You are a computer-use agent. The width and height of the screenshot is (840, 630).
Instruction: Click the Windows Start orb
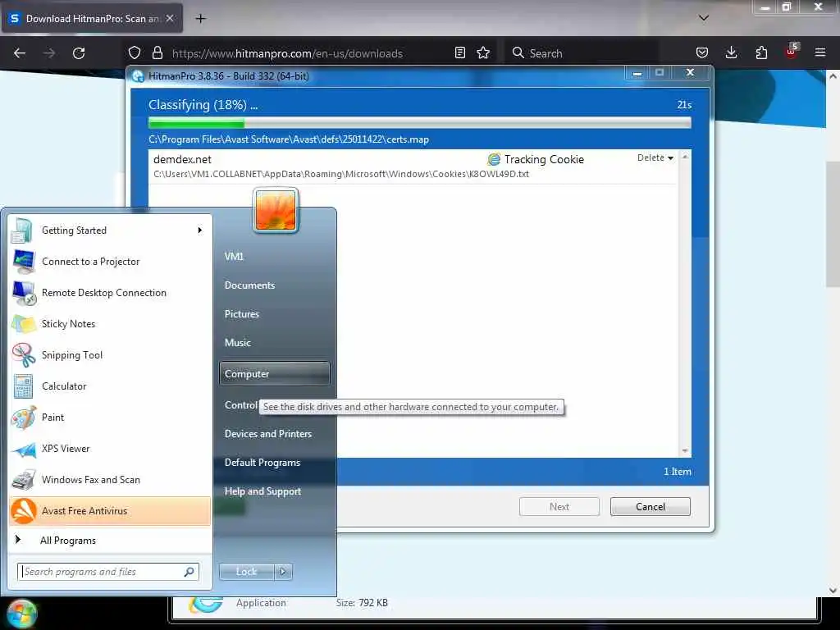[21, 614]
